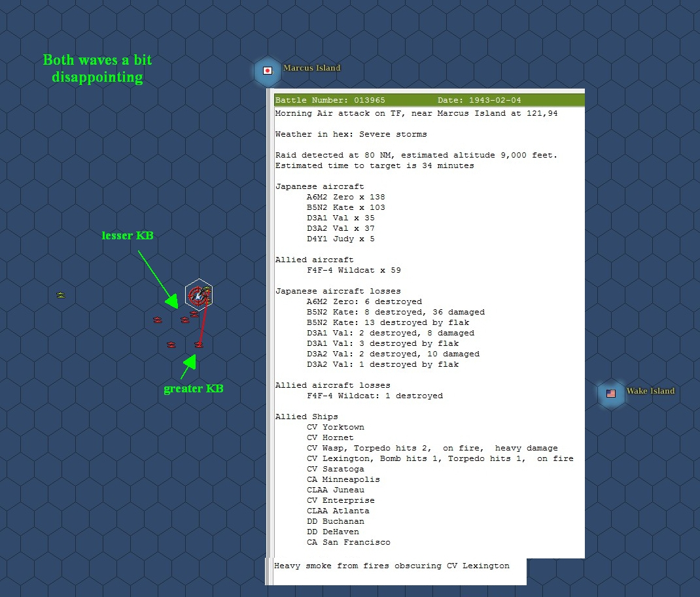Screen dimensions: 700x597
Task: Click the Marcus Island map label
Action: pyautogui.click(x=311, y=68)
